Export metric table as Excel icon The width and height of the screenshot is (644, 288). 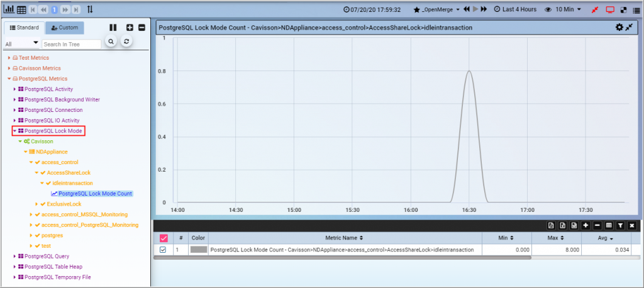[563, 225]
